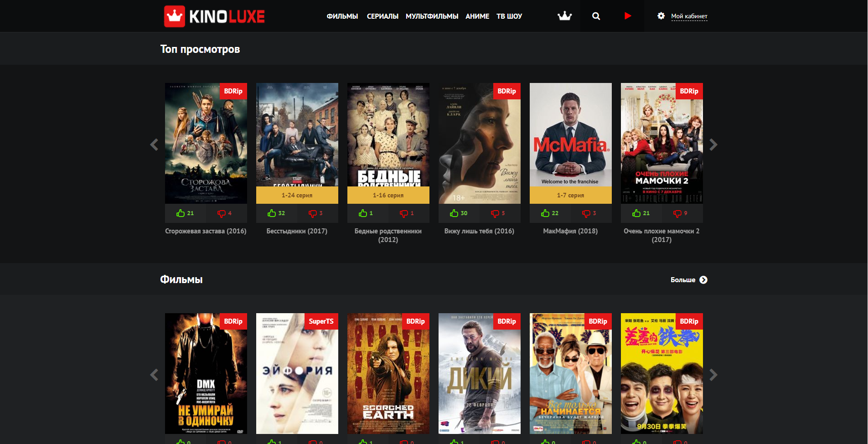Click the Больше link for films
The height and width of the screenshot is (444, 868).
683,280
